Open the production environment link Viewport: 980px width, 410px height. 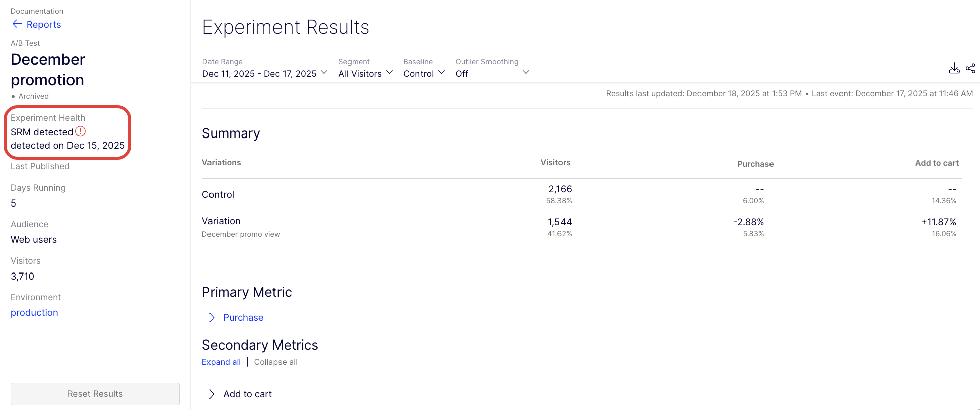click(34, 313)
